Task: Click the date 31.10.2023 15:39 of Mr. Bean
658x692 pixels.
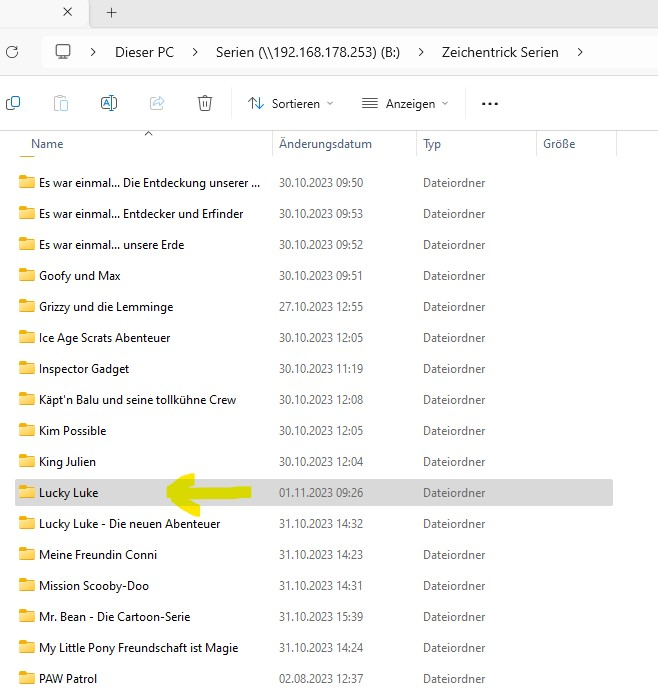Action: tap(321, 617)
